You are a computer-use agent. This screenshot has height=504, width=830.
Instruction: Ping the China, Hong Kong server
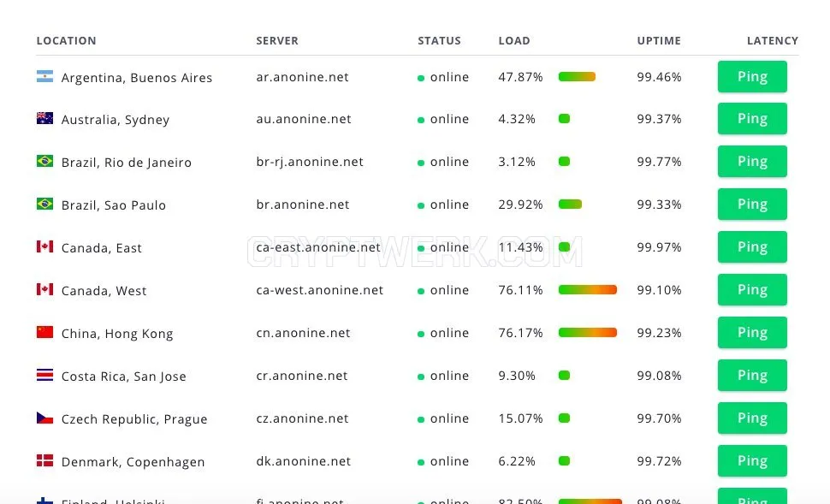752,333
